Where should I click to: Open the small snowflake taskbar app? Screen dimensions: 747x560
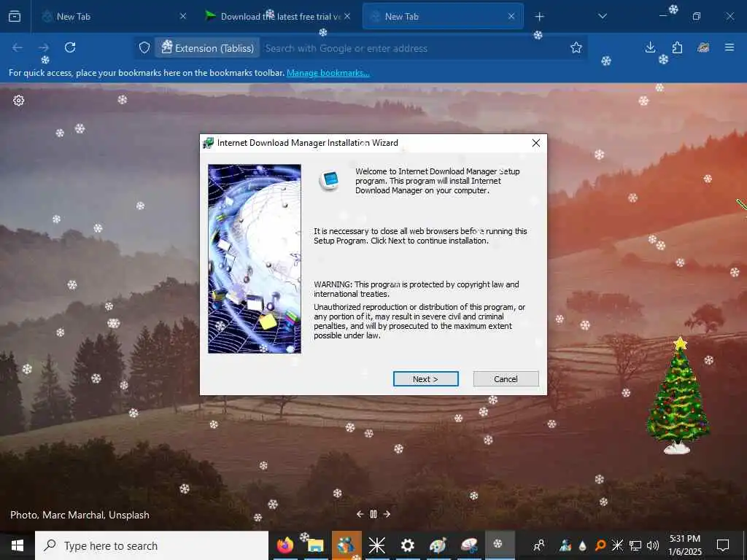(x=500, y=545)
